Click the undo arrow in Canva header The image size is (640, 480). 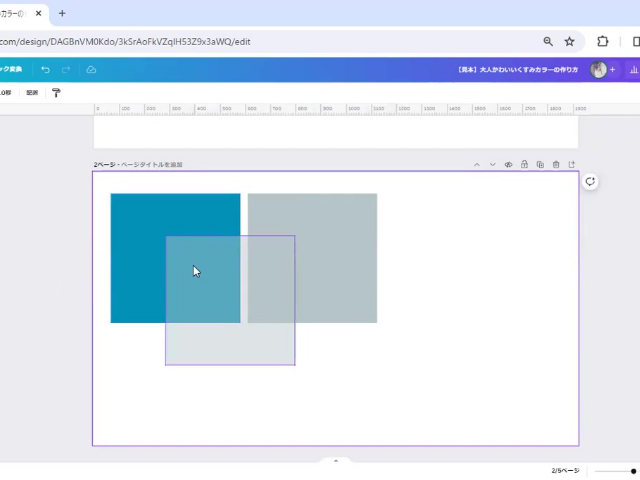[45, 70]
